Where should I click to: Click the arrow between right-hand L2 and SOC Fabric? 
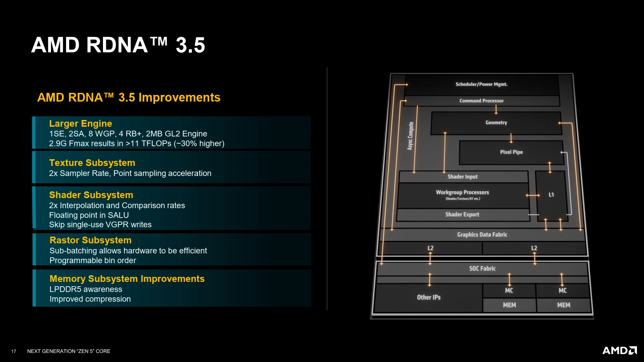(535, 258)
